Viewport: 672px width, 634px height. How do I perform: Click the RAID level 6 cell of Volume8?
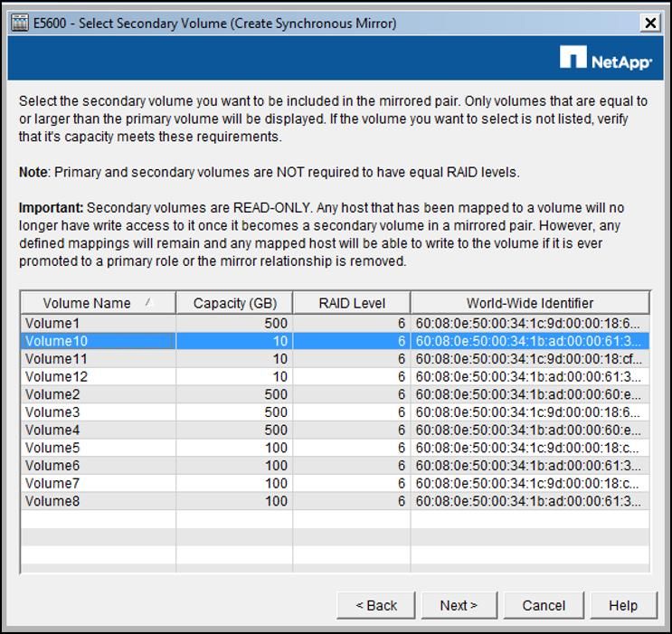coord(352,501)
